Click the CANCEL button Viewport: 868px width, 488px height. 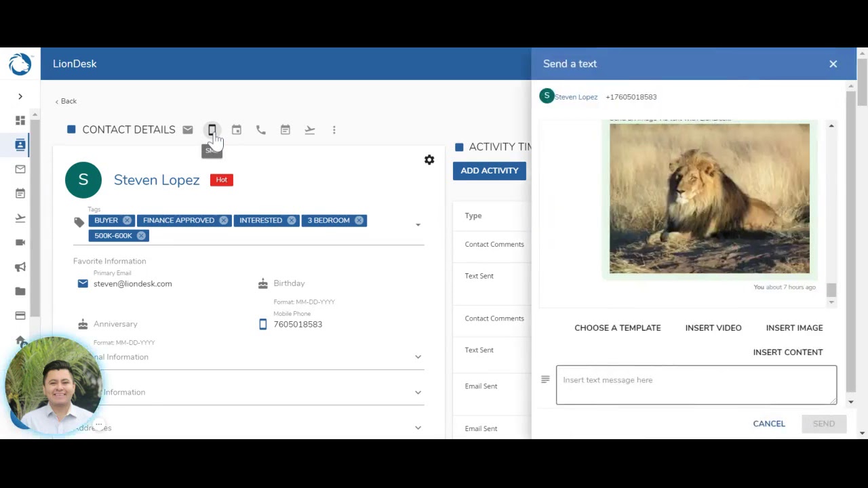click(769, 424)
